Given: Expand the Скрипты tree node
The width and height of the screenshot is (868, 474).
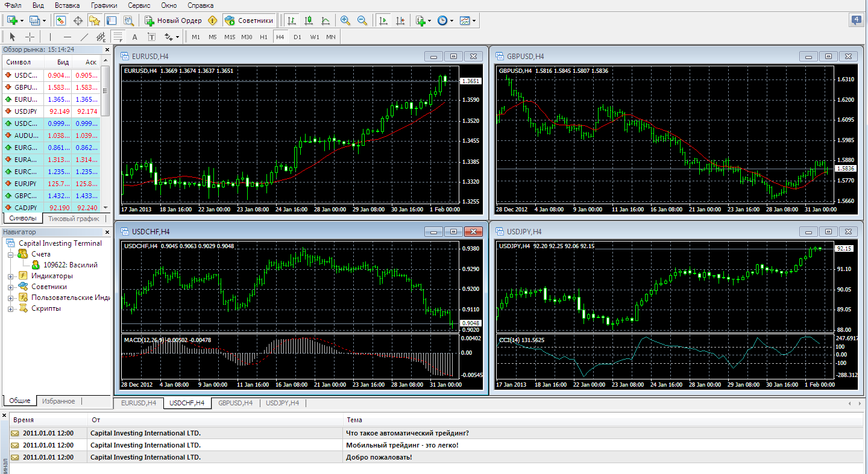Looking at the screenshot, I should tap(11, 308).
